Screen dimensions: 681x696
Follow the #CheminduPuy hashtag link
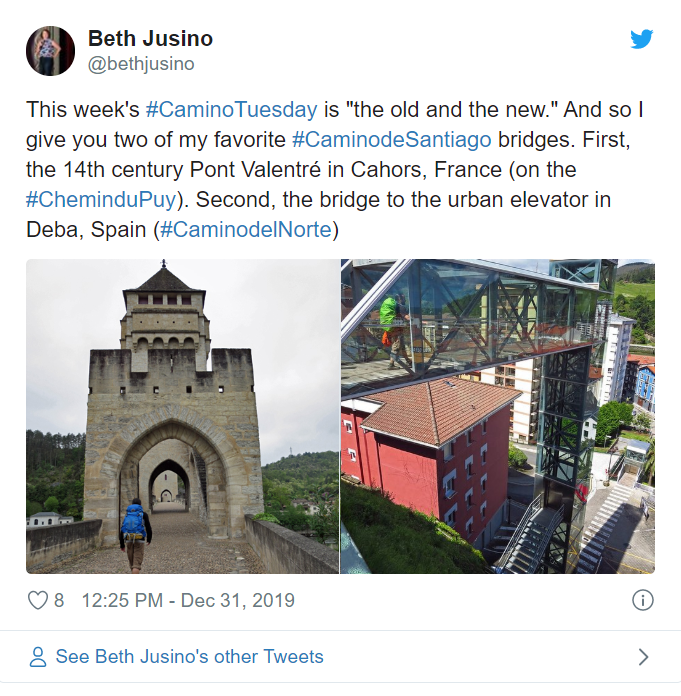(x=101, y=200)
